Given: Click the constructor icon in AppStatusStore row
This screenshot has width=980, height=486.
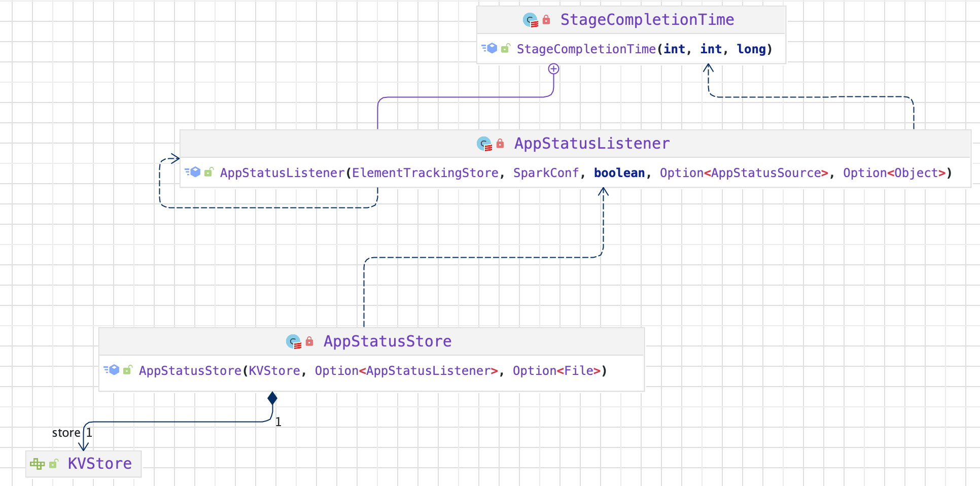Looking at the screenshot, I should (x=112, y=370).
